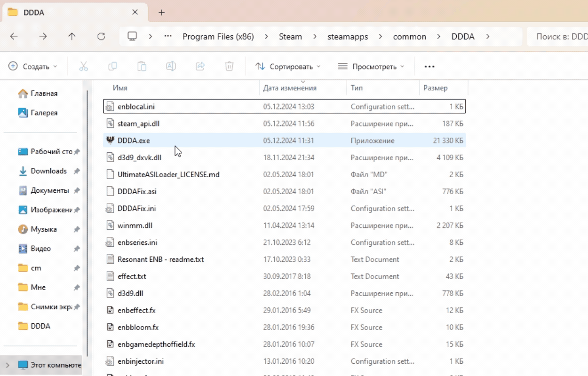Select UltimateASILoader_LICENSE.md file
Image resolution: width=588 pixels, height=376 pixels.
(x=284, y=174)
